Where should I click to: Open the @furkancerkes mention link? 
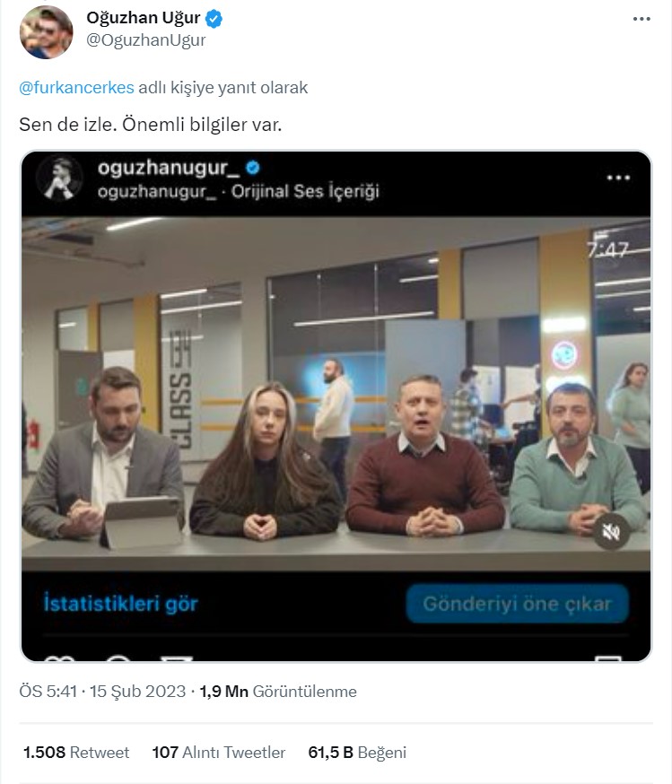pos(76,88)
